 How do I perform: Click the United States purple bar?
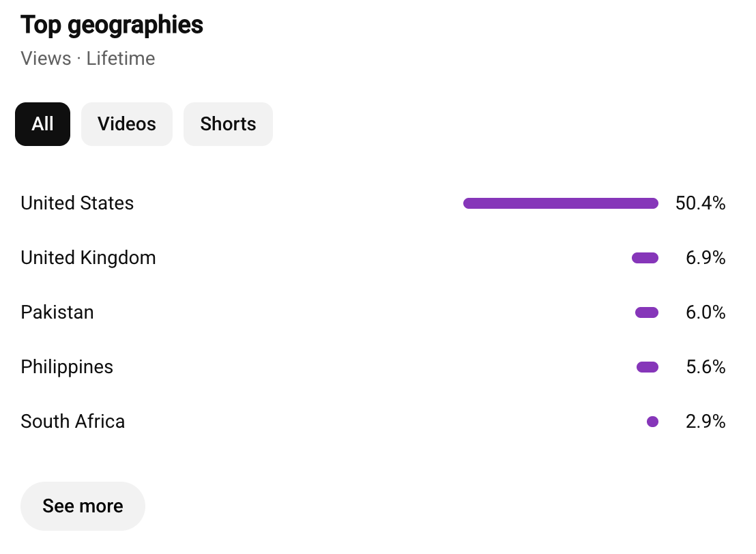point(561,203)
